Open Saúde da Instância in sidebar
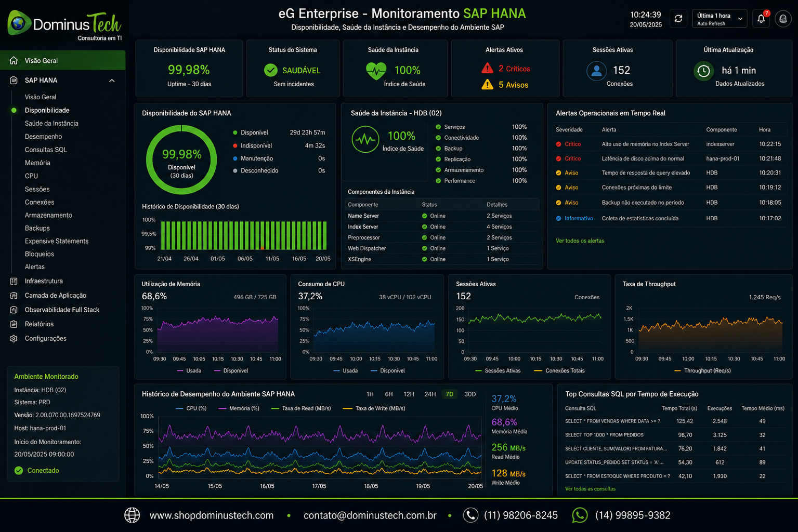 [x=51, y=123]
